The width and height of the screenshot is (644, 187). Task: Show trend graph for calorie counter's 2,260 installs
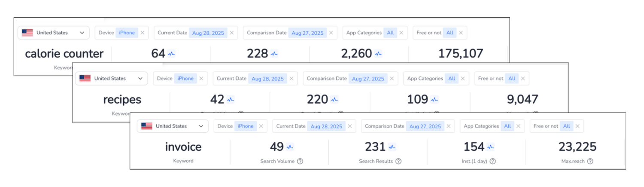tap(378, 54)
